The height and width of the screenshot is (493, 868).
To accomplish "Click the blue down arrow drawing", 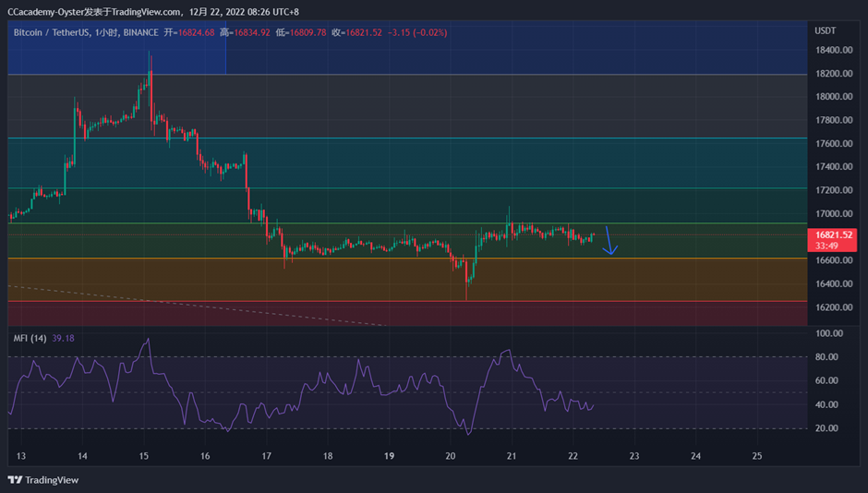I will pos(610,240).
